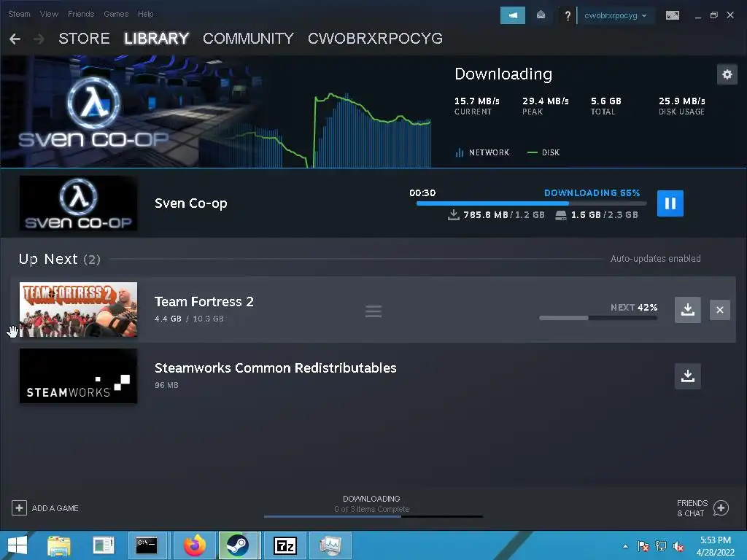Open the View menu
747x560 pixels.
point(49,14)
